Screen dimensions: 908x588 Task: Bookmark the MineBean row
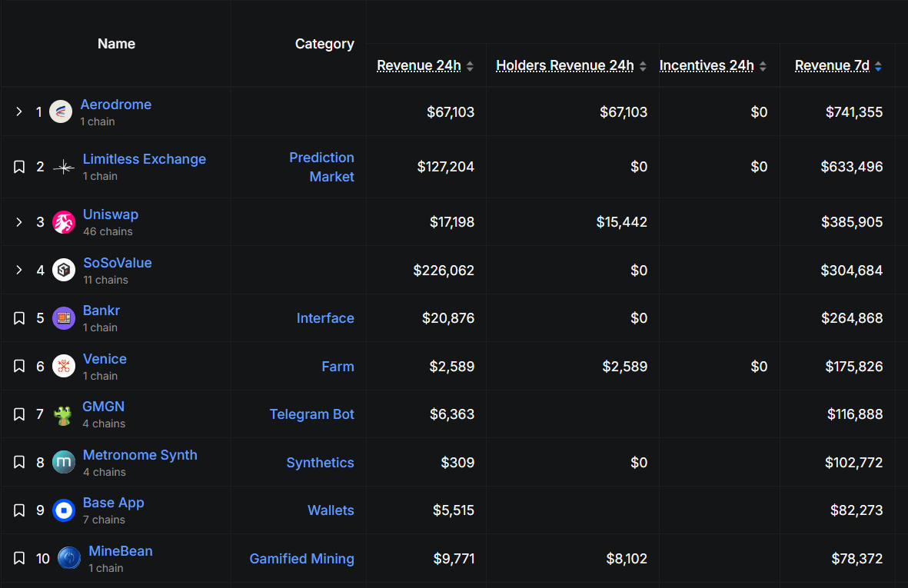[x=19, y=559]
